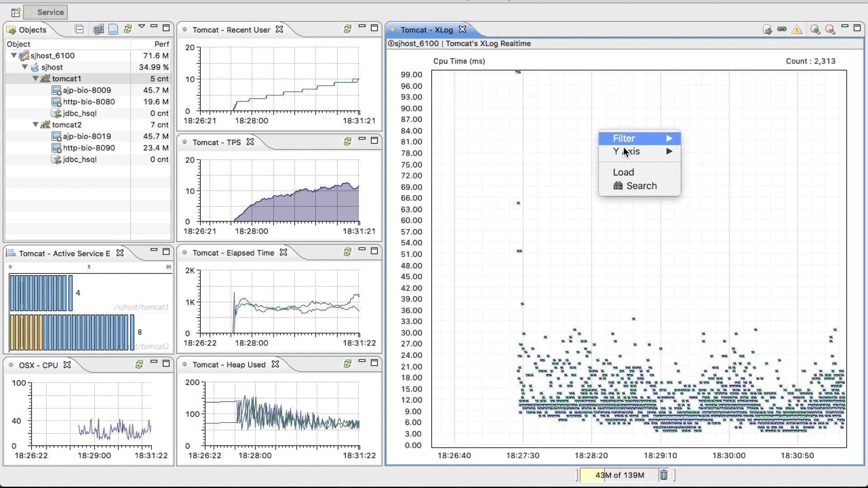The image size is (868, 488).
Task: Close the OSX - CPU tab
Action: 67,365
